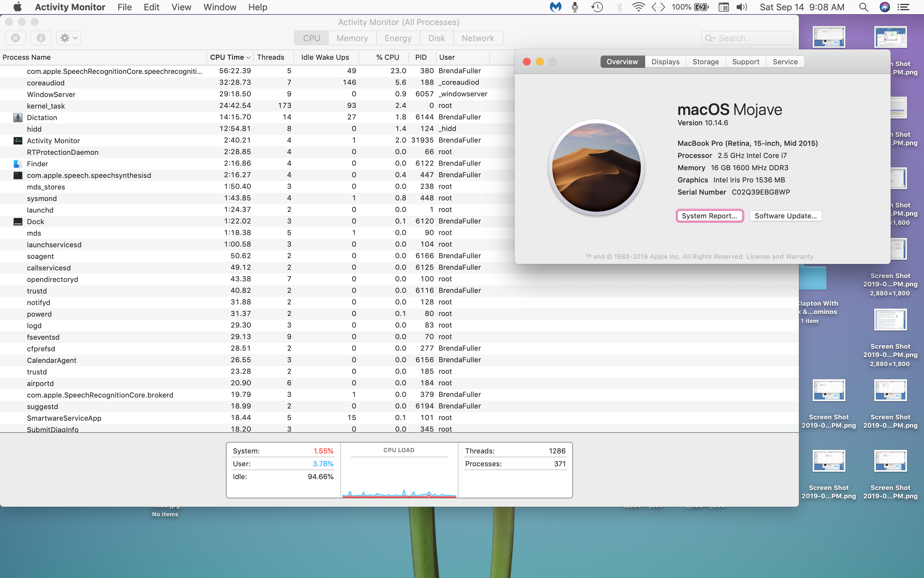Click the Bluetooth menu bar icon
The image size is (924, 578).
tap(619, 7)
